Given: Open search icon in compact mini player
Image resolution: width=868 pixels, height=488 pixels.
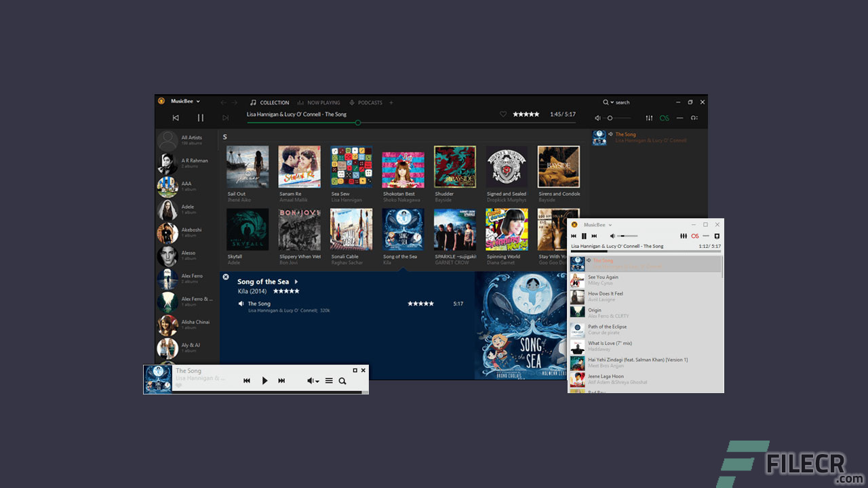Looking at the screenshot, I should point(342,381).
